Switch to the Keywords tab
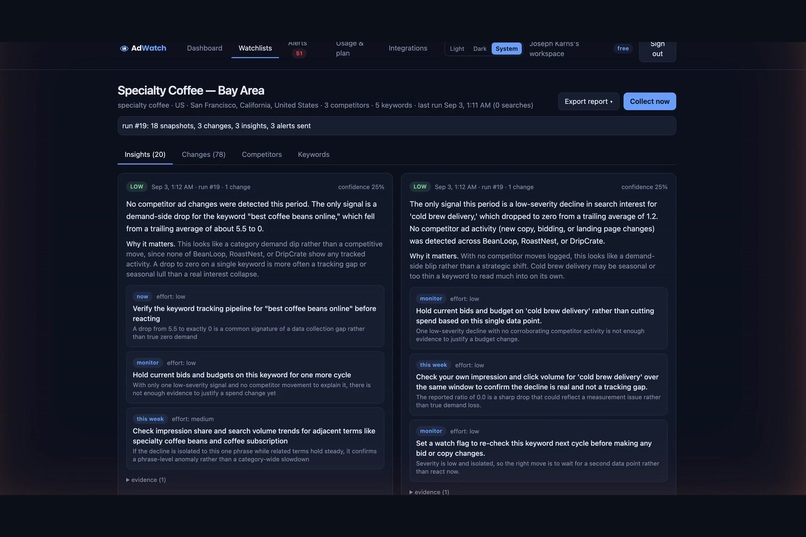The image size is (806, 537). click(314, 155)
